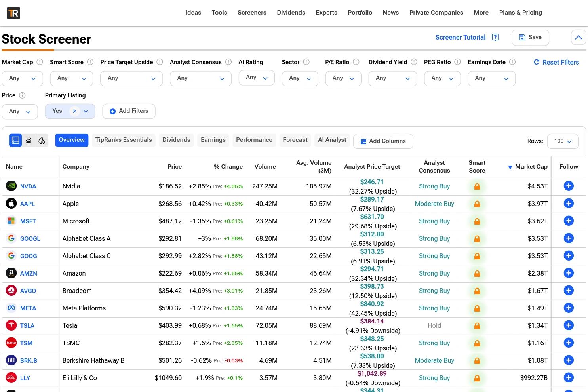588x392 pixels.
Task: Switch to the Dividends table tab
Action: point(176,140)
